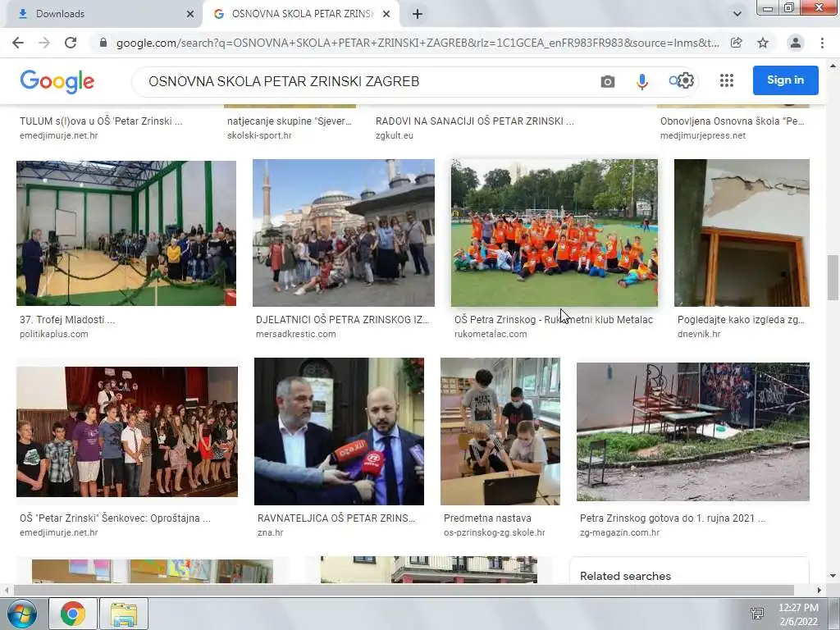Open Chrome profile avatar
Screen dimensions: 840x630
[796, 43]
